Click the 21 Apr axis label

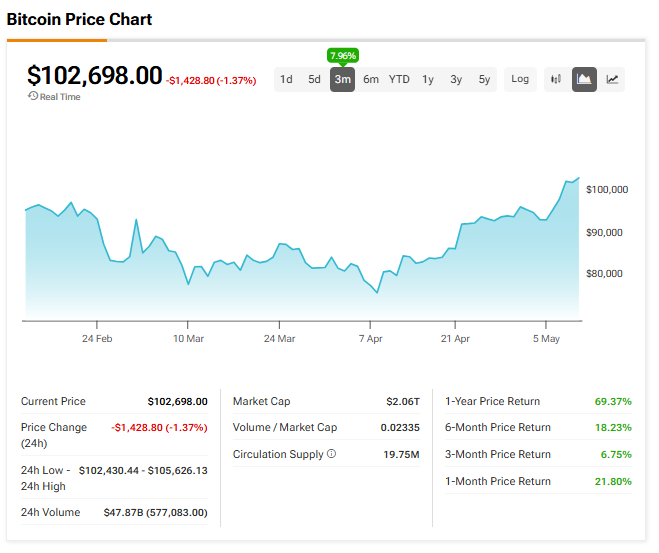(x=455, y=338)
